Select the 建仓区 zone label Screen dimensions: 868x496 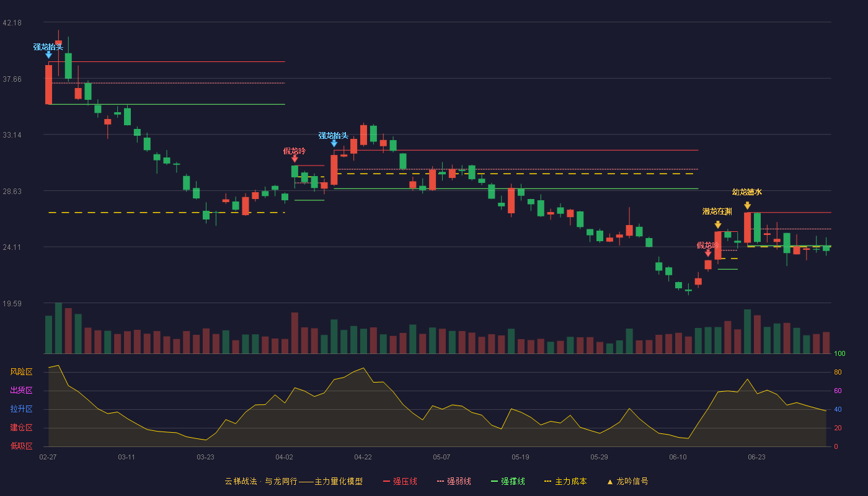point(22,428)
